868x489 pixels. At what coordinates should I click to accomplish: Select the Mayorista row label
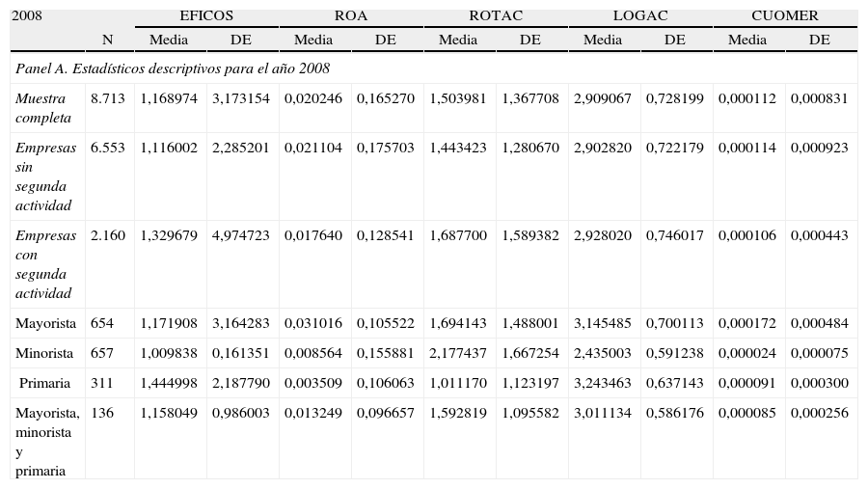pos(44,324)
